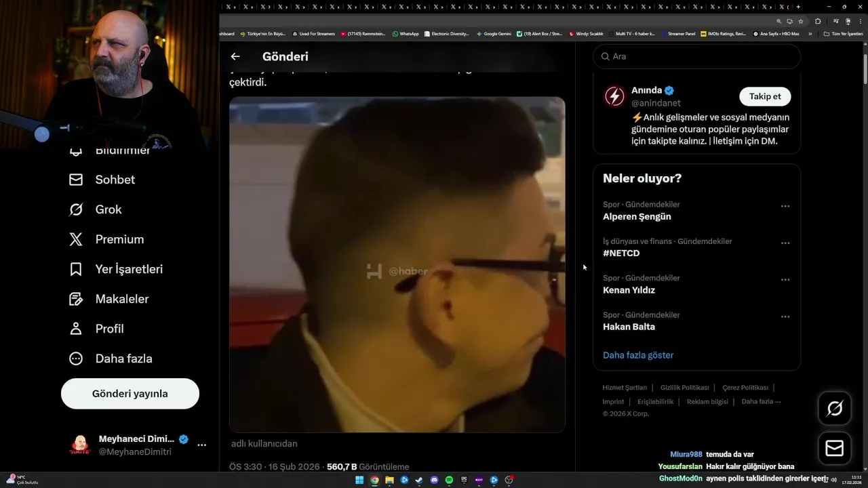The height and width of the screenshot is (488, 868).
Task: Open Hakan Balta trending topic
Action: (629, 327)
